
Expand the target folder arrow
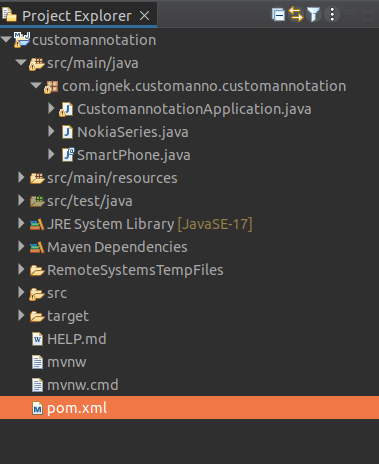(x=21, y=315)
